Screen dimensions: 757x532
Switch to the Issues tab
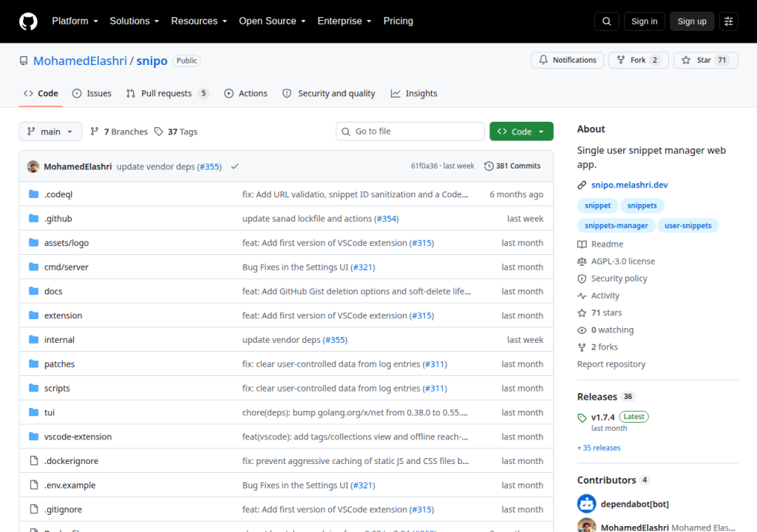(x=92, y=94)
